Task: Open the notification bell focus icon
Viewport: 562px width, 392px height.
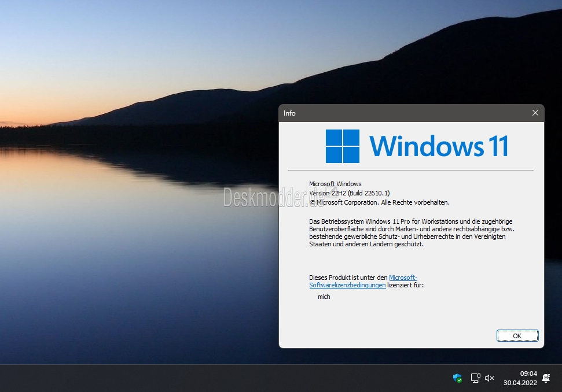Action: (546, 378)
